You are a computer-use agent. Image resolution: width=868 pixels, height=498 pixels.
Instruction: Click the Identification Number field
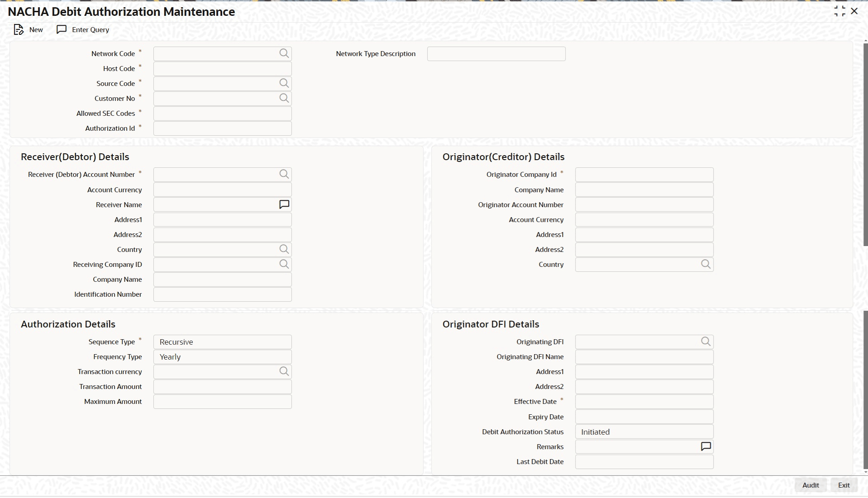pyautogui.click(x=223, y=294)
